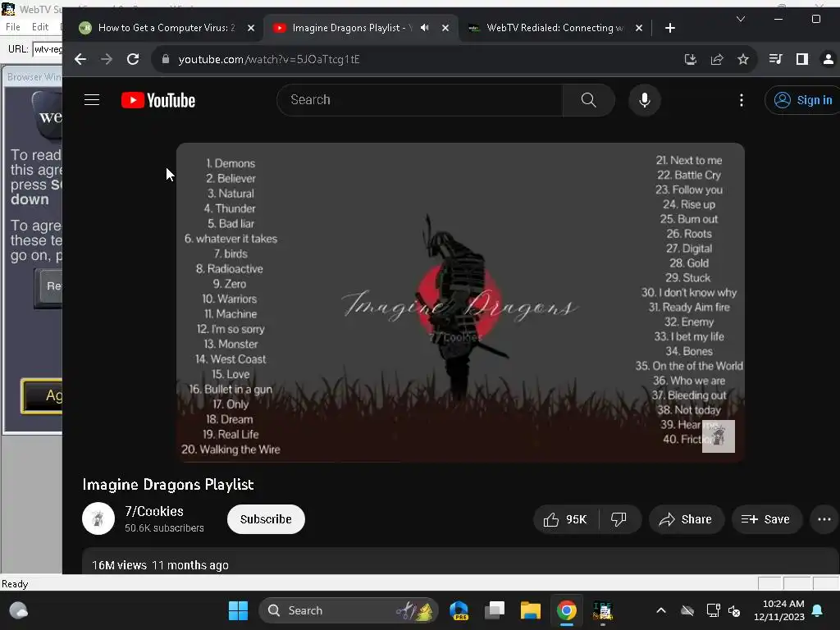The image size is (840, 630).
Task: Open the media control icon in Chrome toolbar
Action: tap(775, 59)
